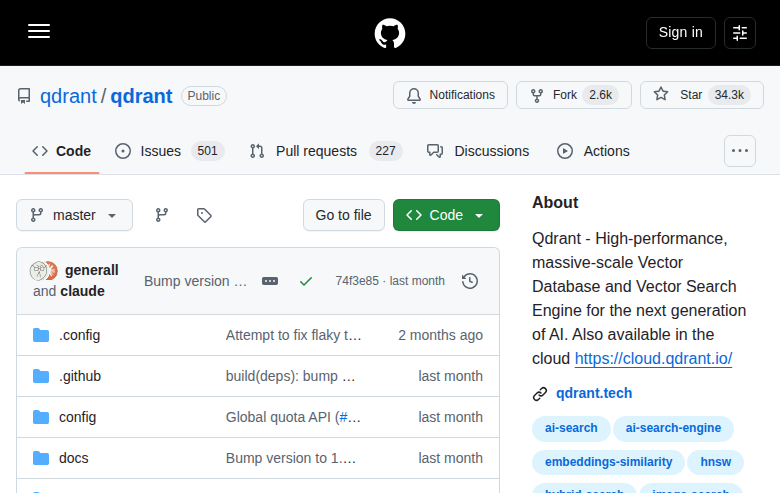
Task: Open the qdrant repository name link
Action: coord(141,96)
